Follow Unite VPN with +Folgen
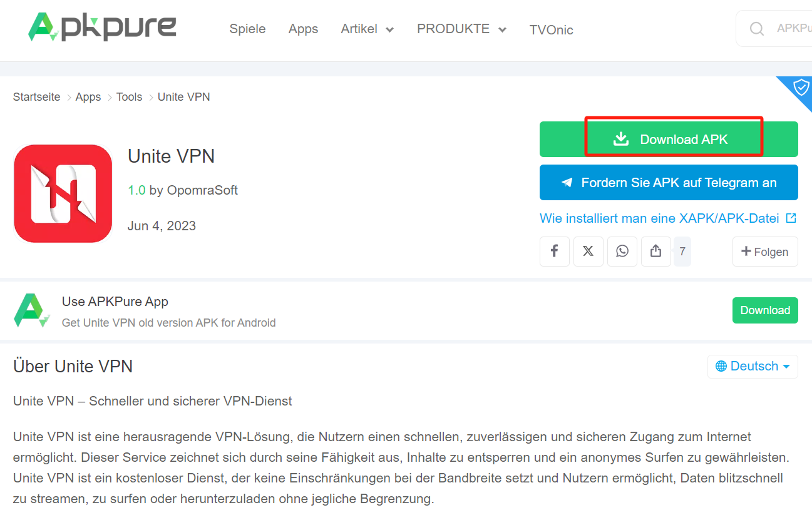Viewport: 812px width, 530px height. [x=765, y=251]
